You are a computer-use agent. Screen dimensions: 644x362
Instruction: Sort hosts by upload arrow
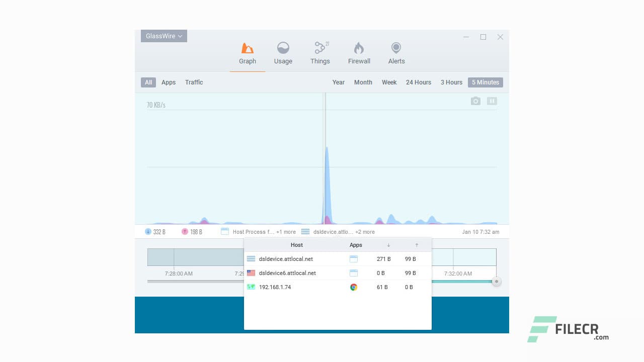tap(417, 245)
